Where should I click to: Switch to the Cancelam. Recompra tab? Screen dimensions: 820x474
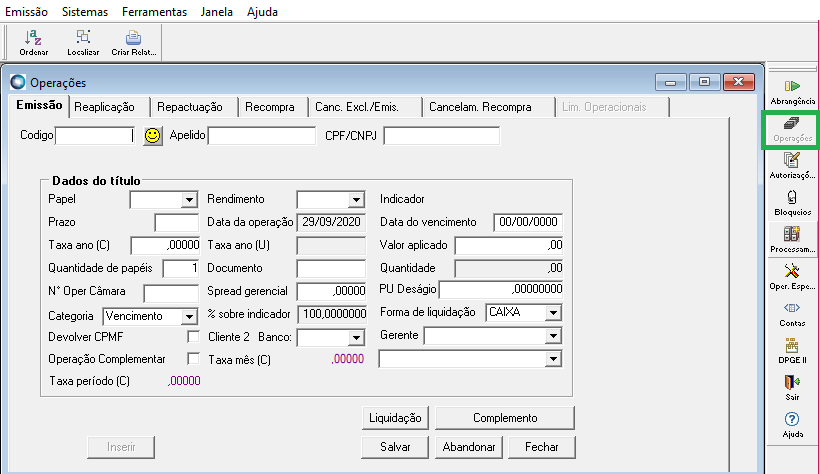(488, 107)
